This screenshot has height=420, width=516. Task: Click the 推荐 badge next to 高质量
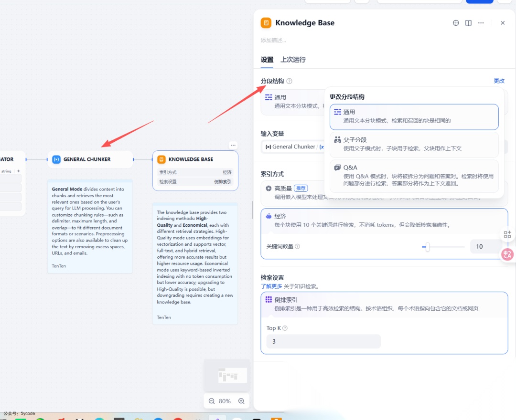click(x=301, y=189)
